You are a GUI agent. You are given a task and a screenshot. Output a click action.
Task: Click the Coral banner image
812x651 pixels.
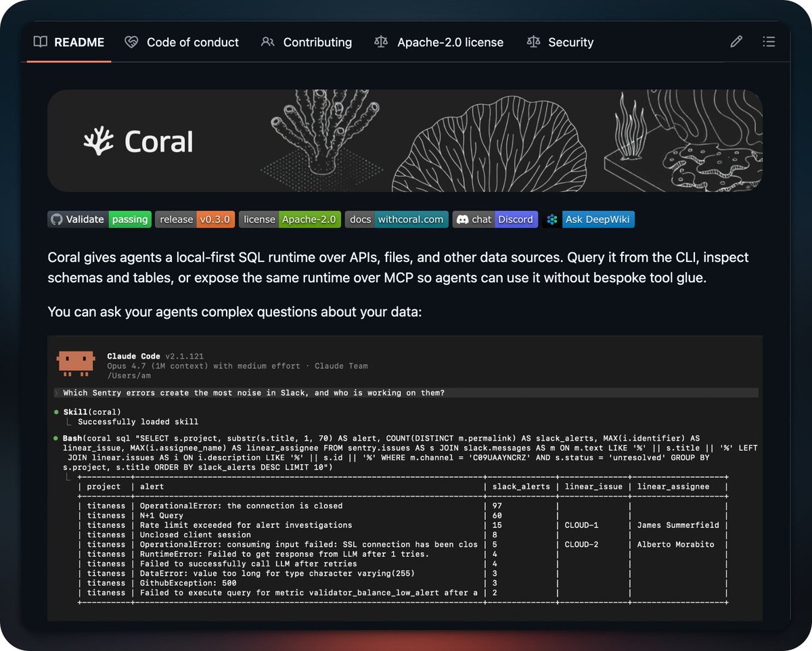click(x=405, y=141)
